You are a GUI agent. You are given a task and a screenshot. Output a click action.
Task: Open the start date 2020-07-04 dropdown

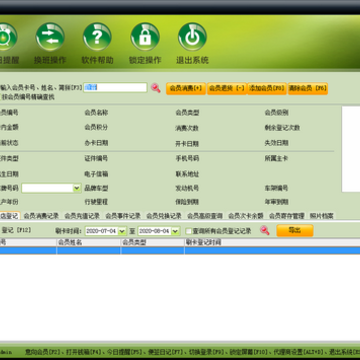pos(122,231)
